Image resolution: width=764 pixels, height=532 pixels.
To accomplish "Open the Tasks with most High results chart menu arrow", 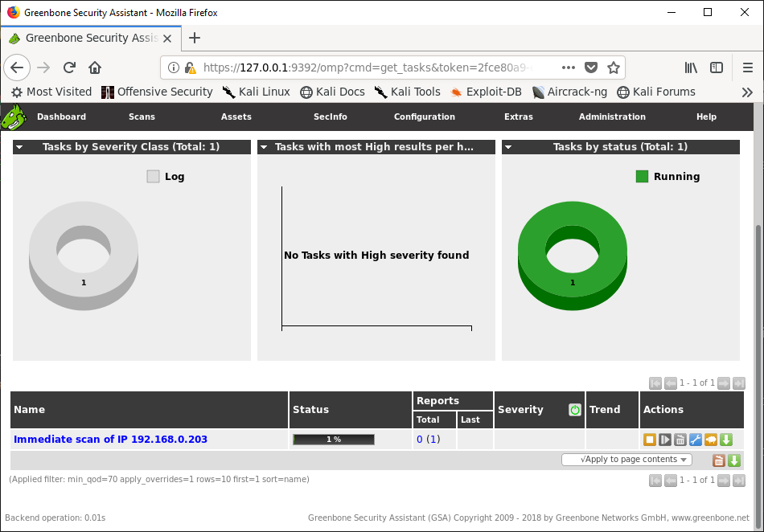I will tap(264, 147).
